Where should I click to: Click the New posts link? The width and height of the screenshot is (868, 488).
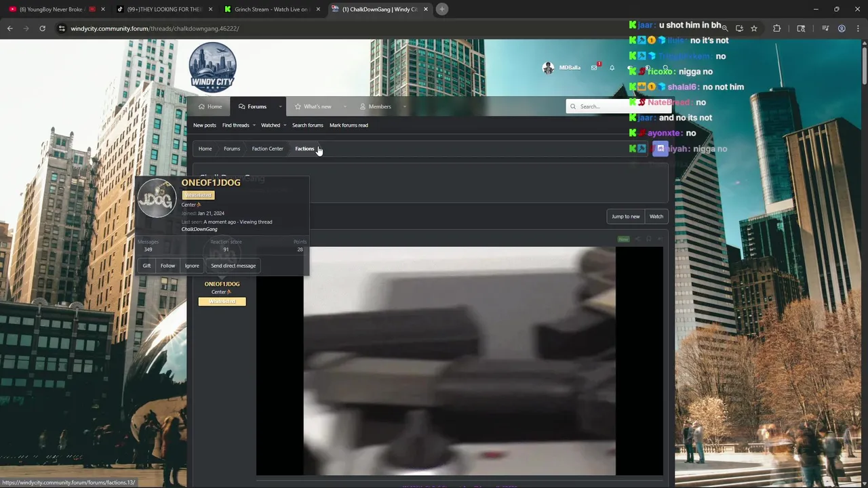pos(205,125)
